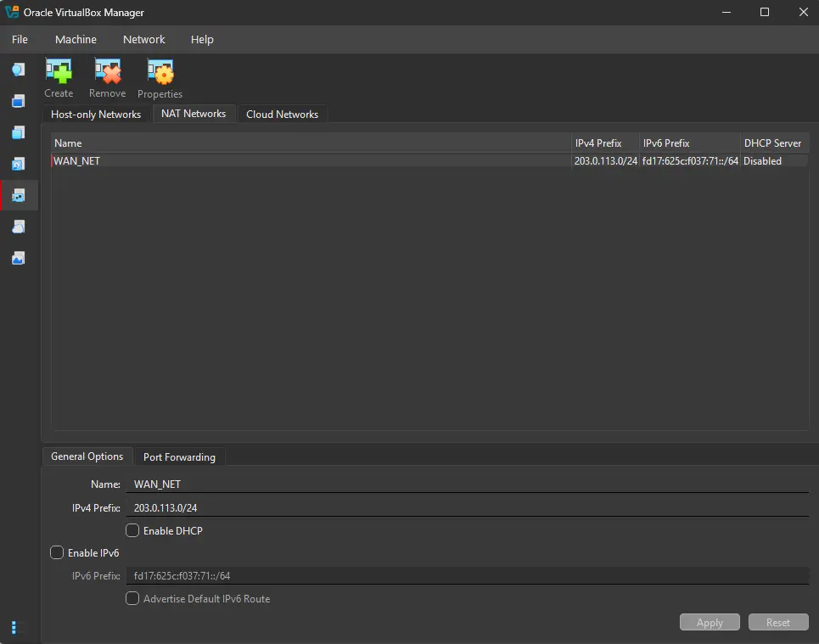Toggle the network Properties pane
The image size is (819, 644).
pos(160,79)
